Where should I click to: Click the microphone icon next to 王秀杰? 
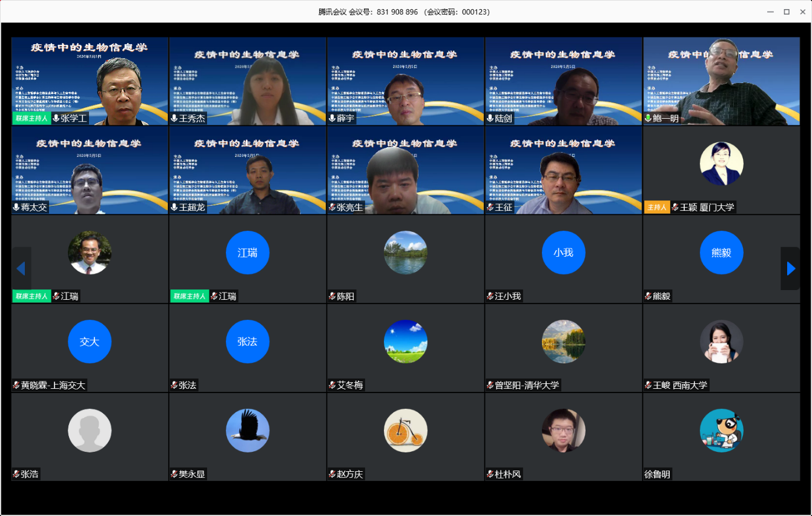click(174, 119)
